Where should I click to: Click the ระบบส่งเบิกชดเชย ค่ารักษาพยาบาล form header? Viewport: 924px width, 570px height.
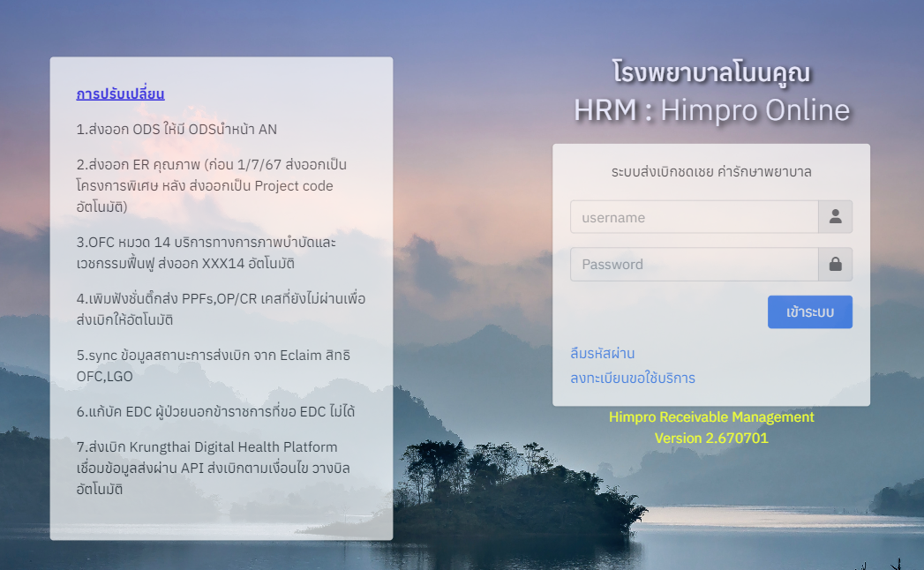click(711, 172)
